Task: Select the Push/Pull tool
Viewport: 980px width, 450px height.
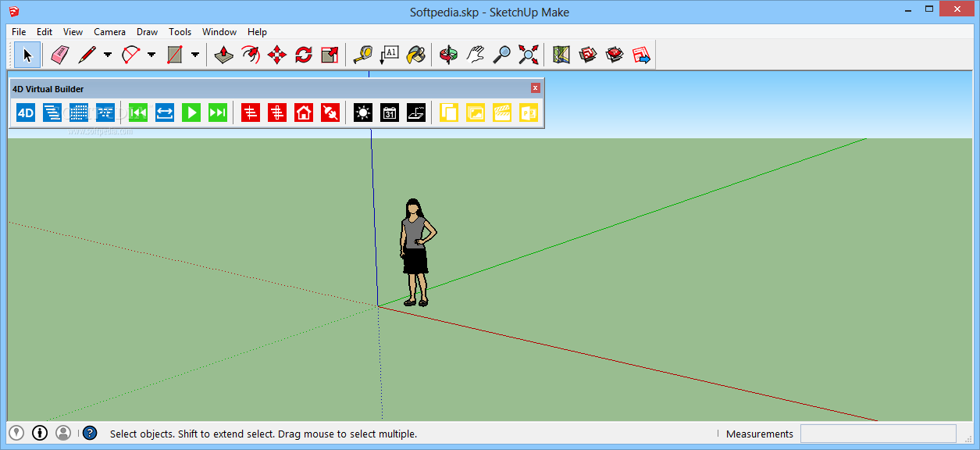Action: tap(224, 55)
